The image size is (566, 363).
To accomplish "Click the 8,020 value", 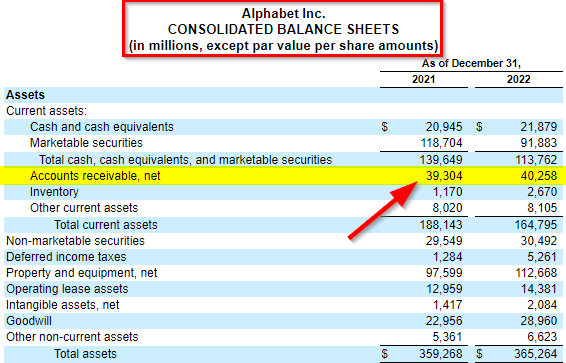I will click(448, 208).
